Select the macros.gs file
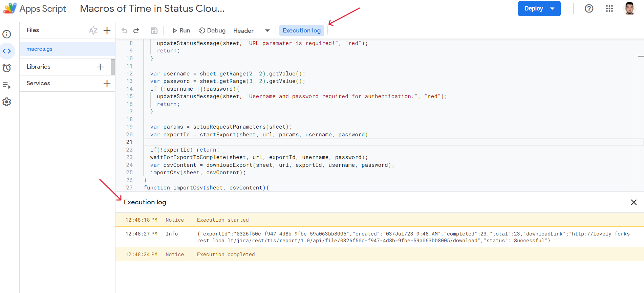The image size is (644, 293). tap(40, 49)
